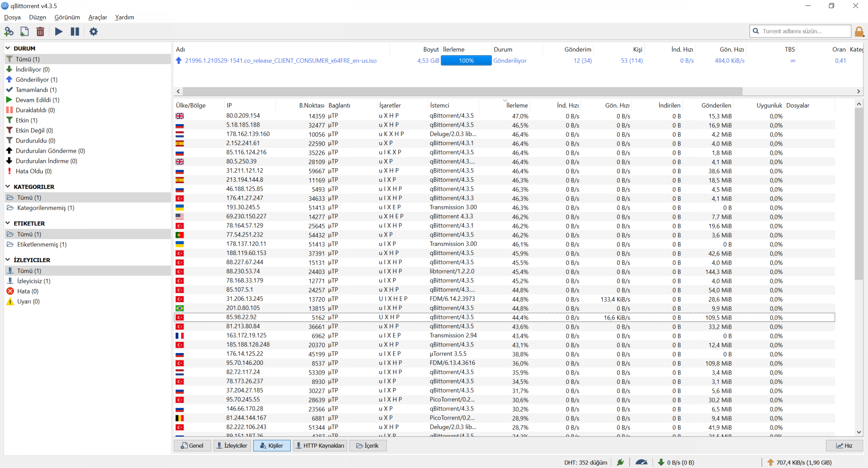This screenshot has width=868, height=468.
Task: Click the add torrent link icon
Action: [9, 32]
